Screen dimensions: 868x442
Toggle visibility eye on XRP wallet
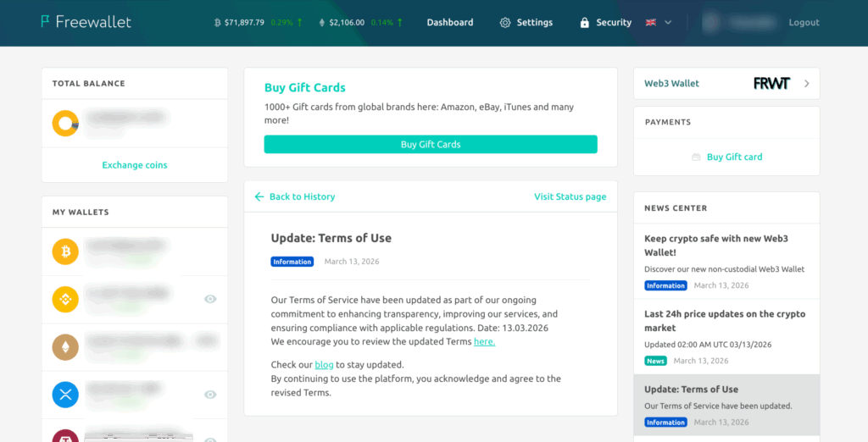coord(210,395)
